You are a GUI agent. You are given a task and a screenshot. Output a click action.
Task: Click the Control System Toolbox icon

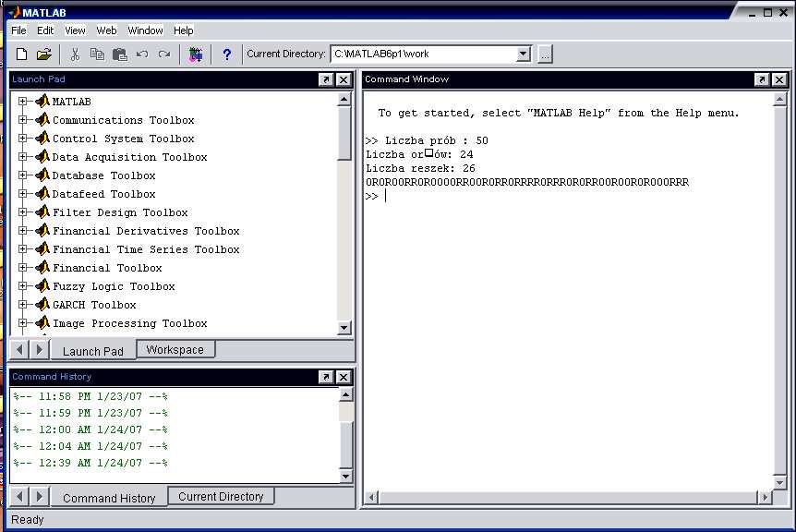click(x=42, y=138)
